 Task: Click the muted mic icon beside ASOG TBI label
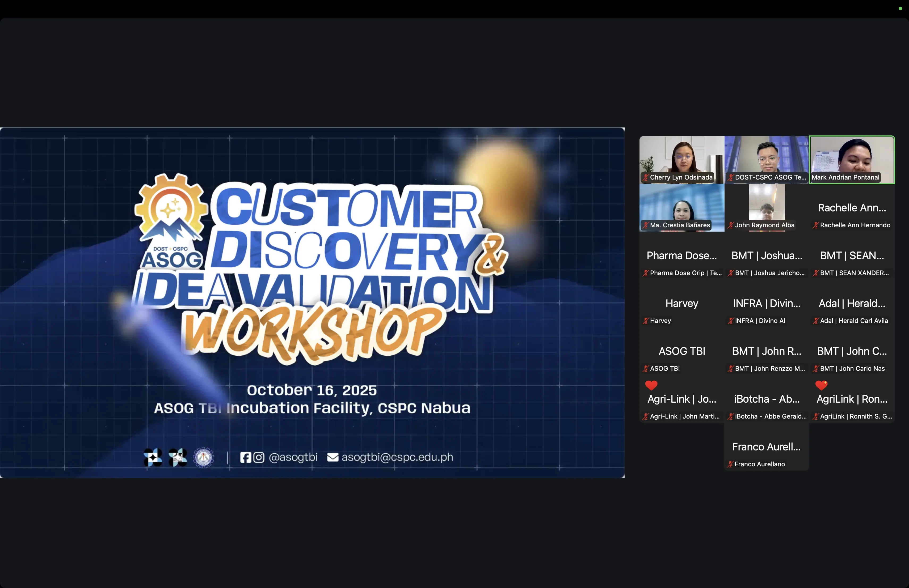[645, 369]
